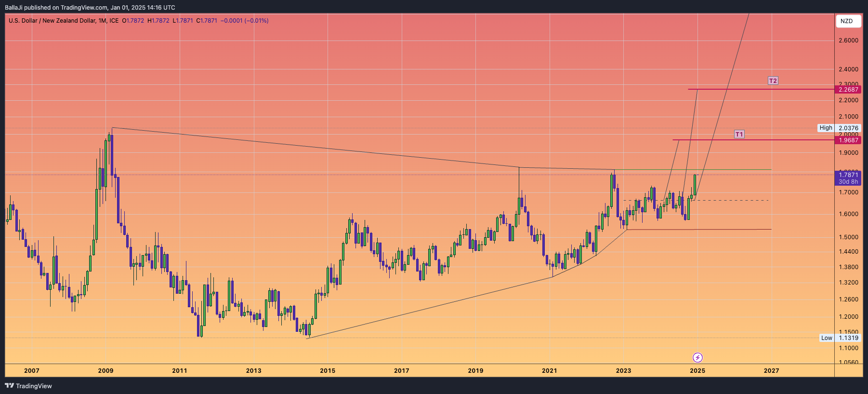Viewport: 868px width, 394px height.
Task: Click the U.S. Dollar / New Zealand Dollar title
Action: [51, 21]
